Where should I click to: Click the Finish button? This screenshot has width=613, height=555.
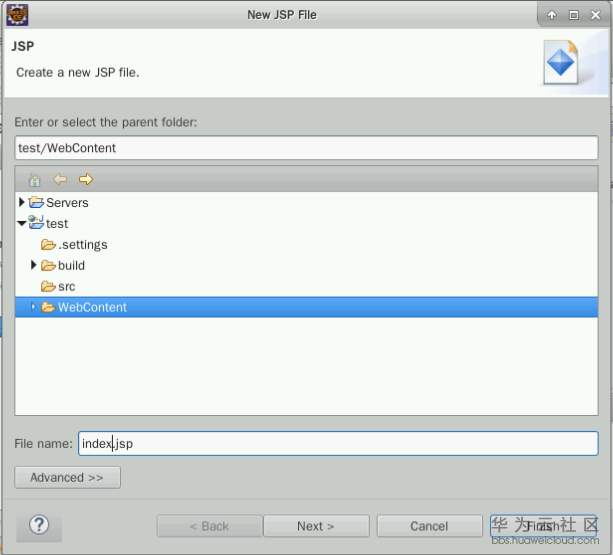click(x=543, y=526)
